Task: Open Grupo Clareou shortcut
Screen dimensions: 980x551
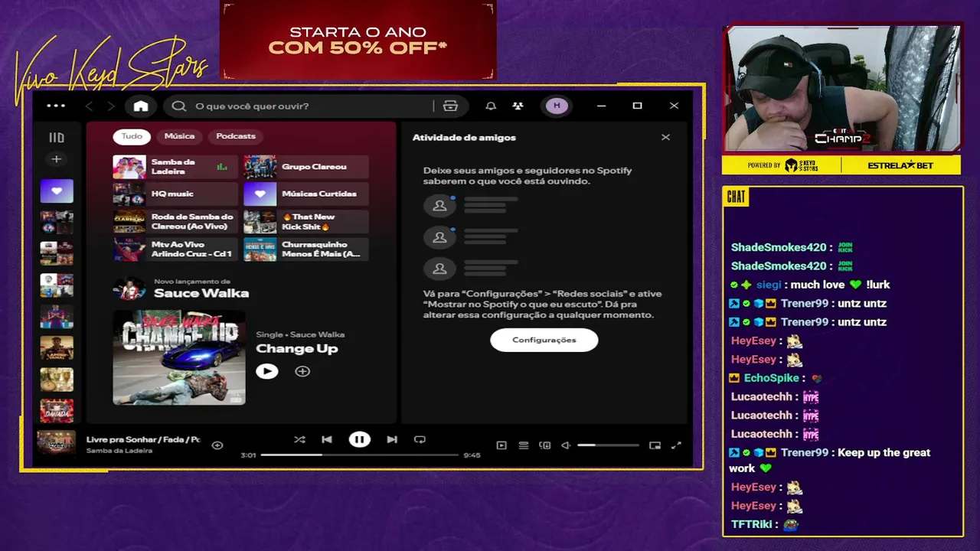Action: [305, 167]
